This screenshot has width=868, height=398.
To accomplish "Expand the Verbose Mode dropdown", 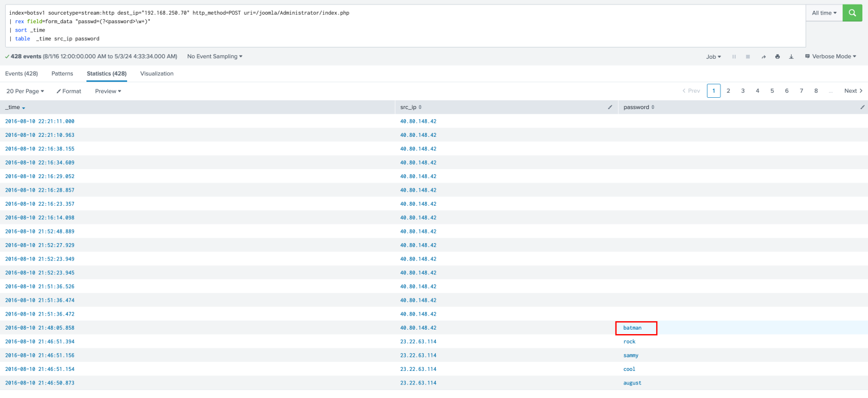I will click(830, 57).
